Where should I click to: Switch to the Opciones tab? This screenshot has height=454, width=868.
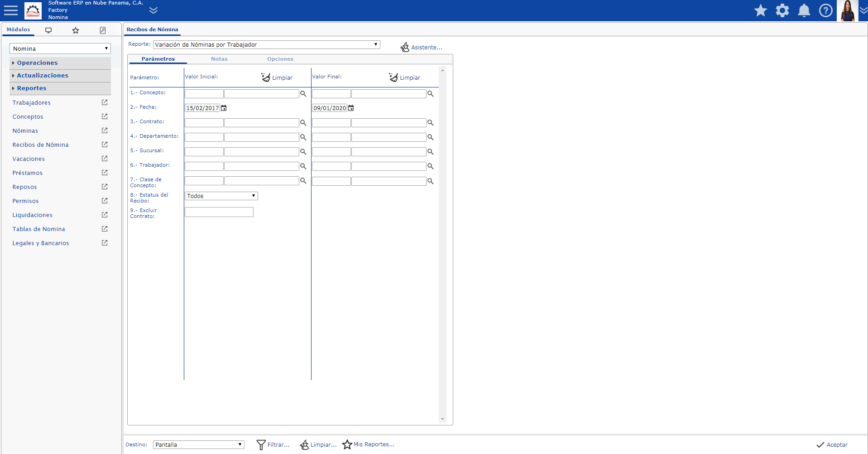click(x=280, y=59)
